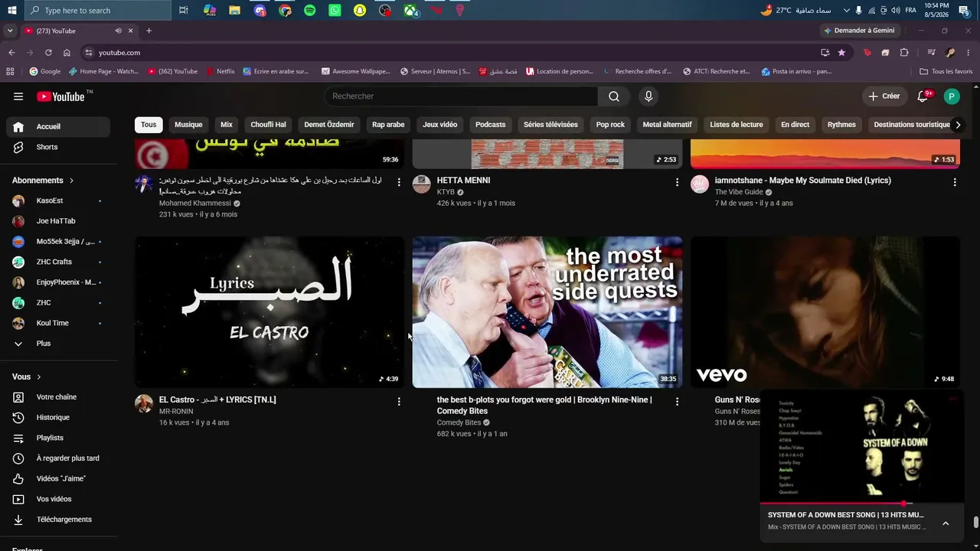Select the Musique filter chip
Screen dimensions: 980x551
coord(188,125)
